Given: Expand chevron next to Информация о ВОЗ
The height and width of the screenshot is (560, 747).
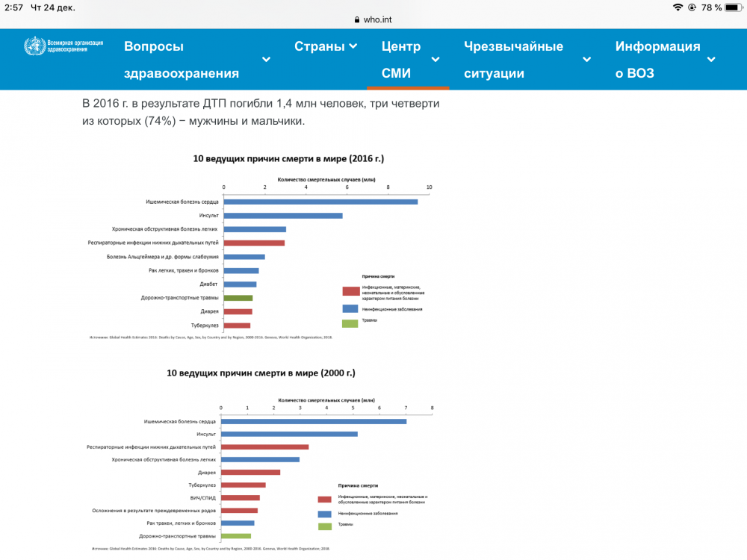Looking at the screenshot, I should (711, 60).
